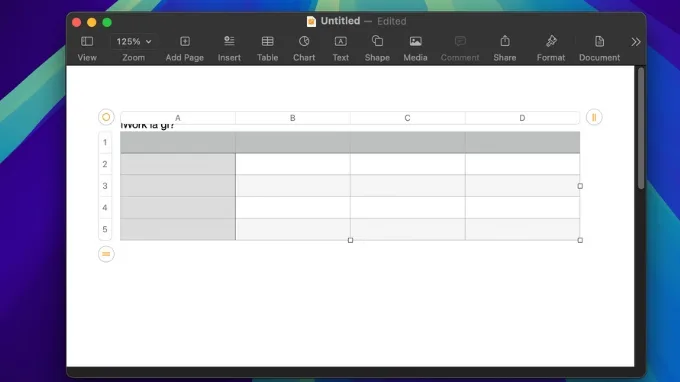Viewport: 680px width, 382px height.
Task: Click the table select-all circle handle
Action: click(x=106, y=117)
